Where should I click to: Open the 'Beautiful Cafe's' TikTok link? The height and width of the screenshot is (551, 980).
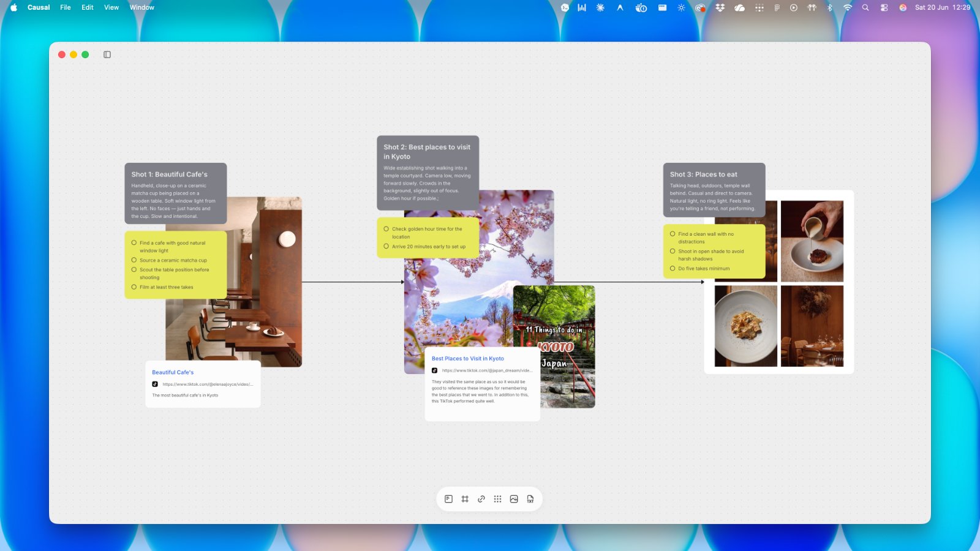pyautogui.click(x=173, y=372)
